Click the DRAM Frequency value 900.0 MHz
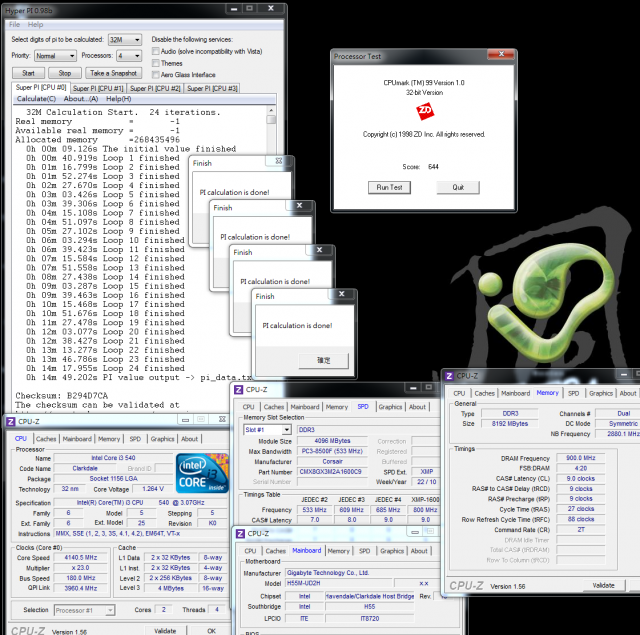640x635 pixels. point(580,458)
